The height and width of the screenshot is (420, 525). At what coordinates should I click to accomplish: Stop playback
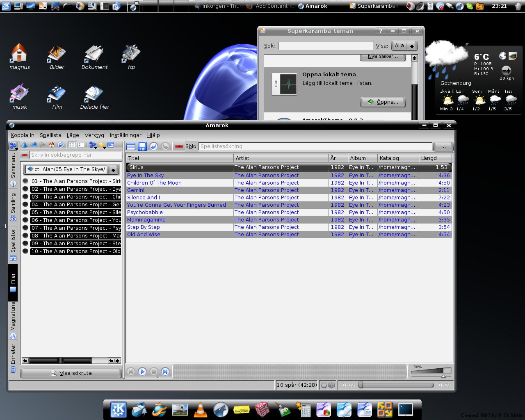pyautogui.click(x=154, y=372)
